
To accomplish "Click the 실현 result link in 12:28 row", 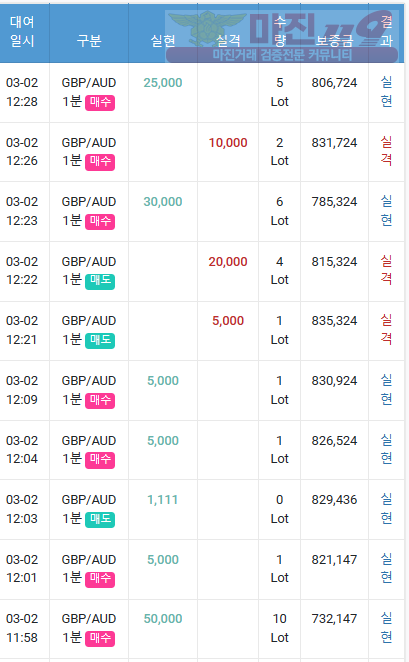I will pyautogui.click(x=386, y=92).
